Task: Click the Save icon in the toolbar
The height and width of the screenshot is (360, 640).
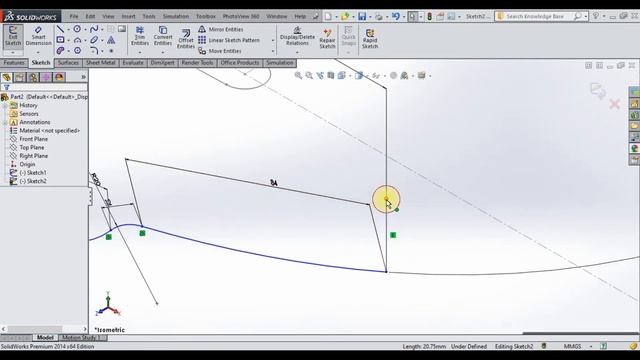Action: pos(362,16)
